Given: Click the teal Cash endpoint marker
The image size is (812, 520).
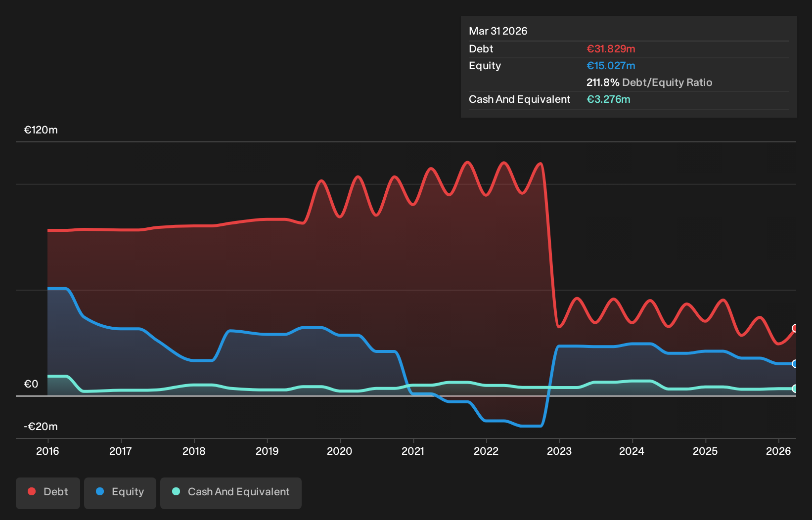Looking at the screenshot, I should pyautogui.click(x=795, y=389).
